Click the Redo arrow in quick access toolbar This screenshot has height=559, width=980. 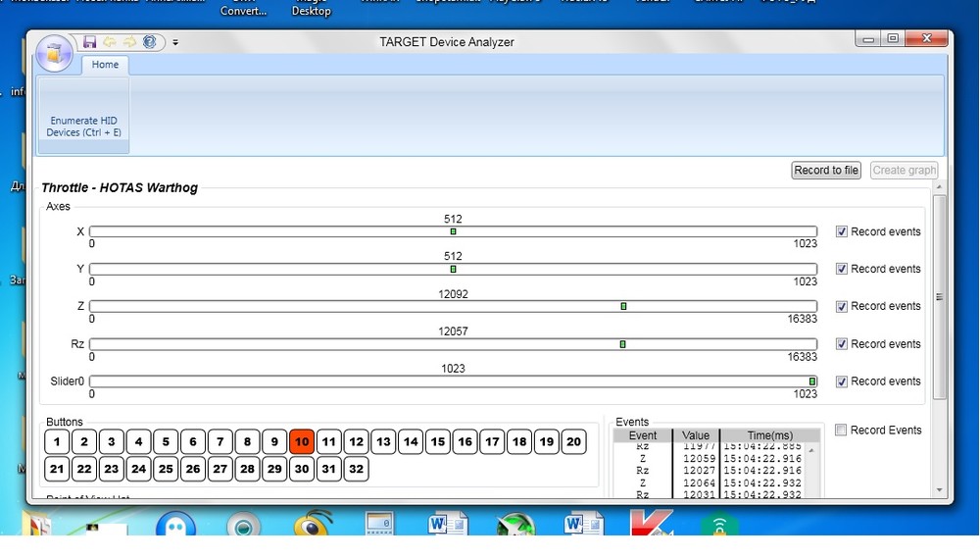129,42
